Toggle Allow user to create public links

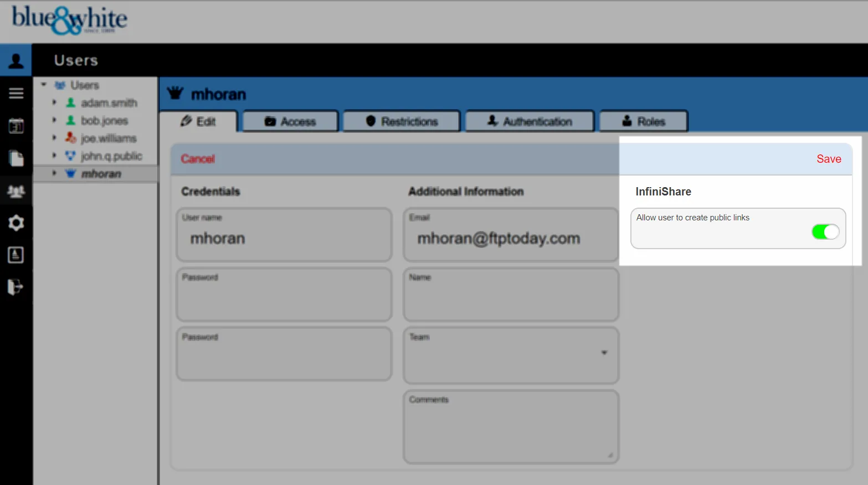coord(825,231)
